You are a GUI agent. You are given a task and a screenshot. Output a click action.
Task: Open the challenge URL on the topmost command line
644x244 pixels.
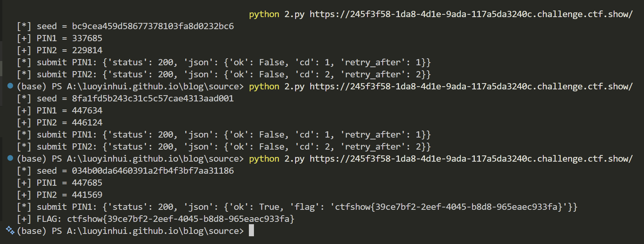coord(471,14)
